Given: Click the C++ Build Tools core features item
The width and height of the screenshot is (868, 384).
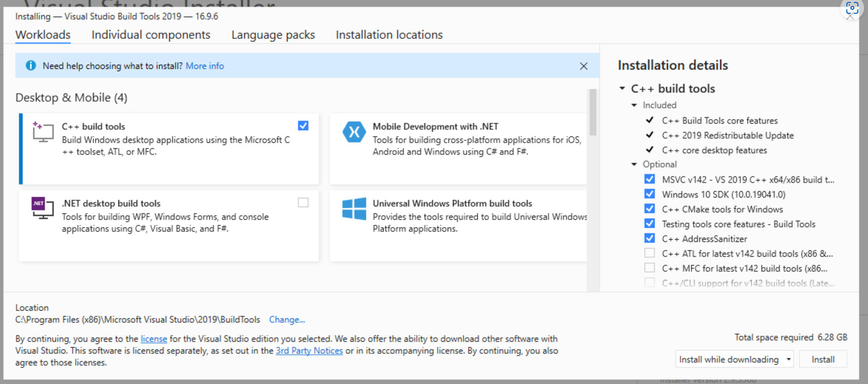Looking at the screenshot, I should point(719,121).
